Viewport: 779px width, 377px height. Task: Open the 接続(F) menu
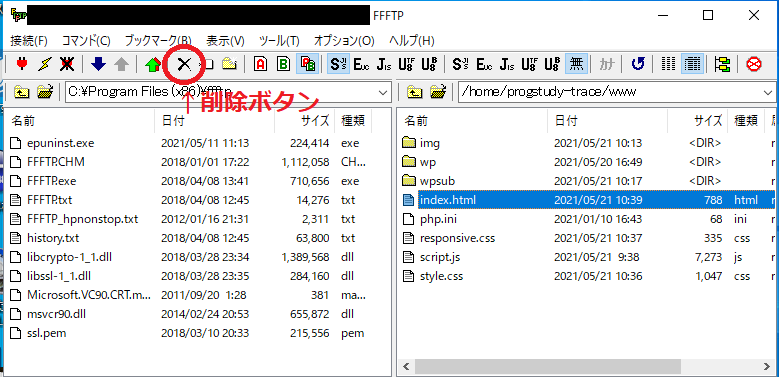[x=29, y=41]
